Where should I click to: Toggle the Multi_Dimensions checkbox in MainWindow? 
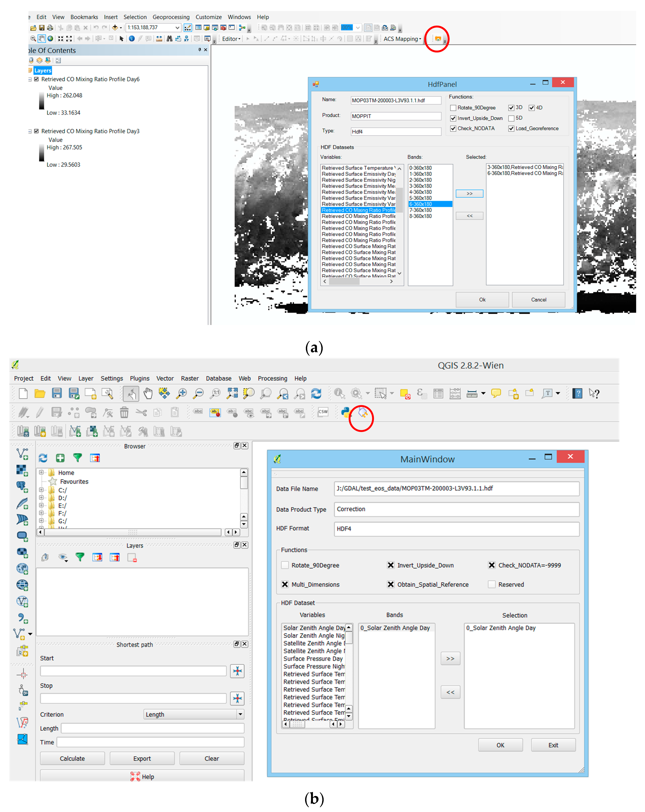285,584
